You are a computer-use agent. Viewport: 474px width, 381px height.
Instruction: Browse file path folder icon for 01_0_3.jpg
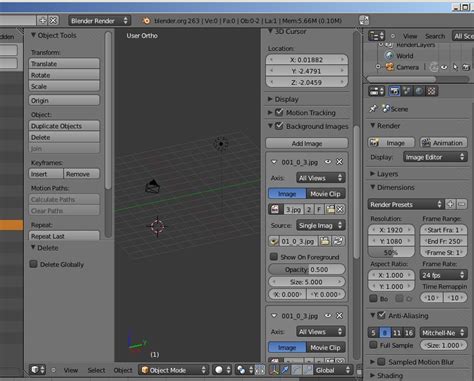(325, 241)
